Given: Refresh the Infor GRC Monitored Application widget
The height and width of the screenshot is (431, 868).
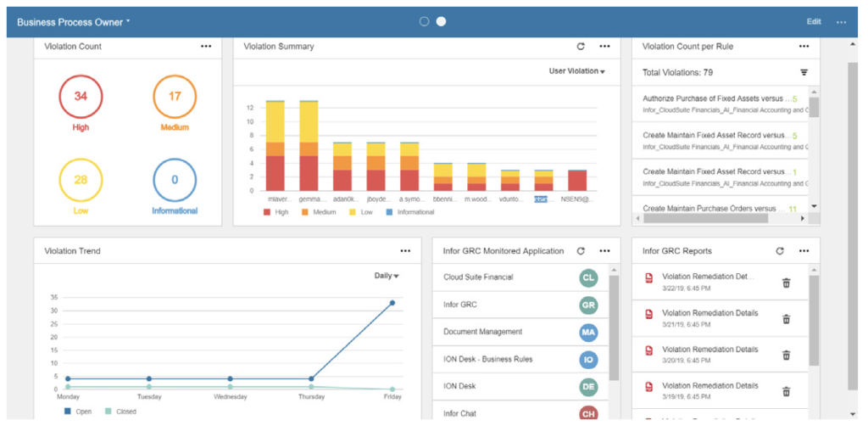Looking at the screenshot, I should [x=581, y=251].
